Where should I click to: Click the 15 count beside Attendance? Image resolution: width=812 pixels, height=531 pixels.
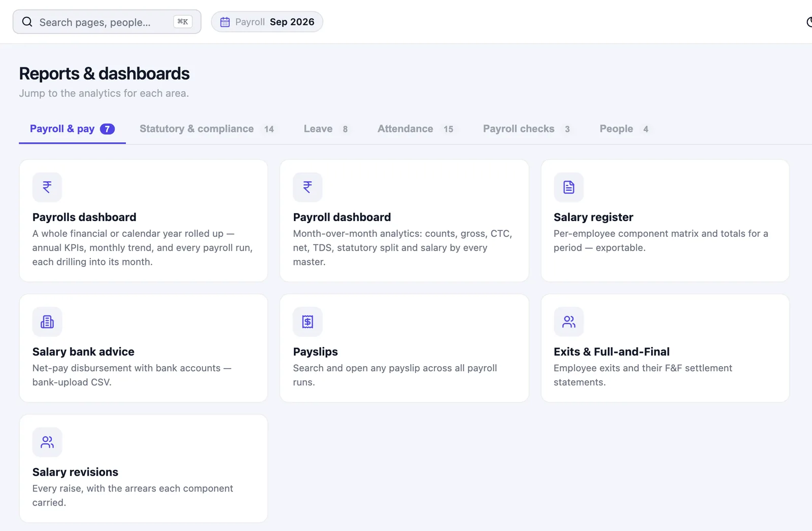tap(448, 129)
